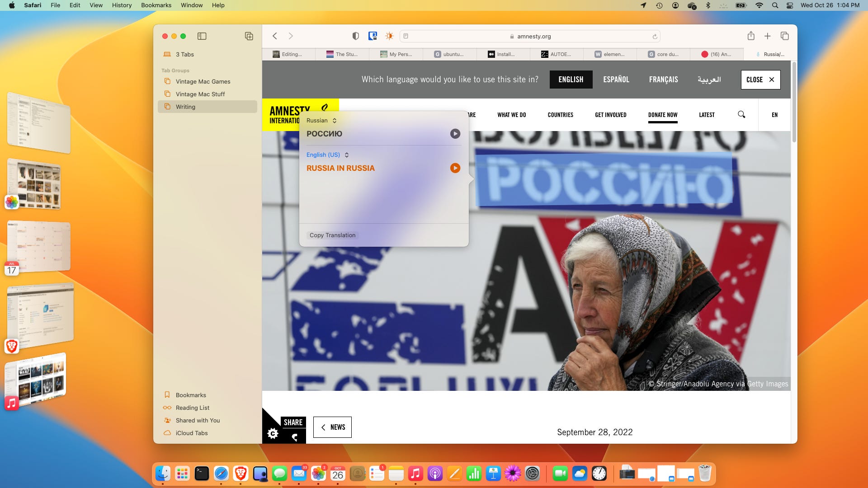Open Numbers from the Dock

[x=474, y=473]
